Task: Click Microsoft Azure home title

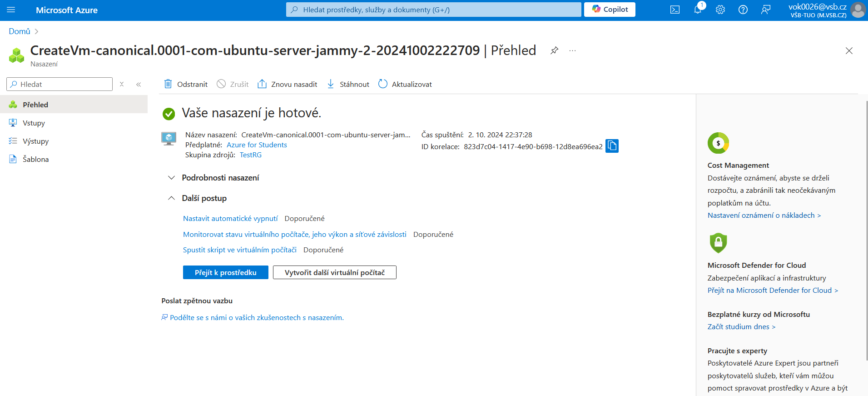Action: [x=67, y=10]
